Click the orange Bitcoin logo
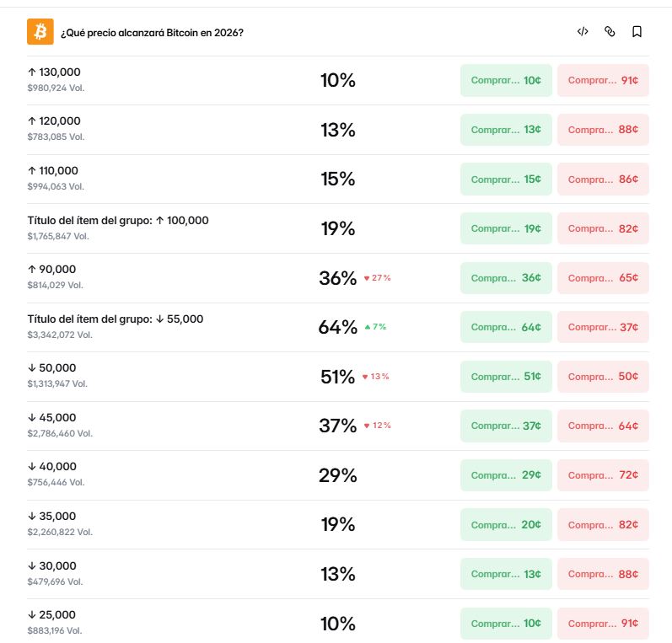 coord(40,32)
